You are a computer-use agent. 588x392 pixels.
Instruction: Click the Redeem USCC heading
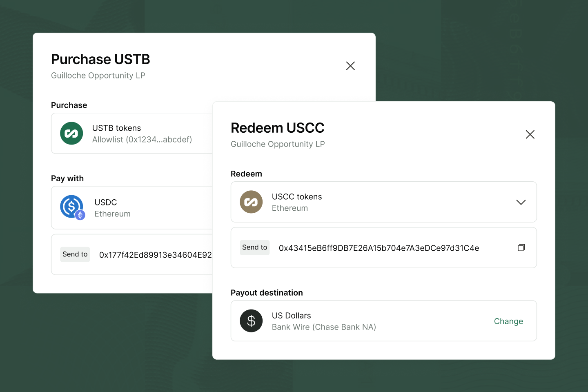click(x=277, y=128)
